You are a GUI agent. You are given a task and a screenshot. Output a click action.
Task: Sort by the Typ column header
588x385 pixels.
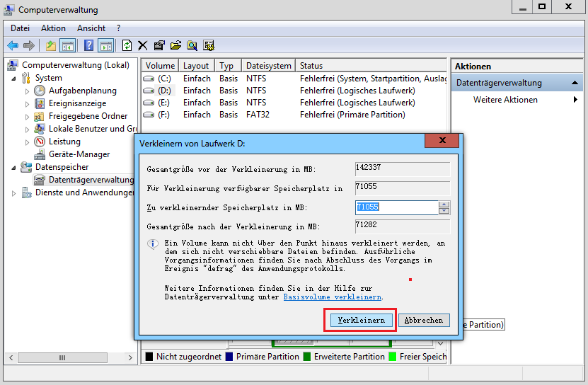point(228,66)
